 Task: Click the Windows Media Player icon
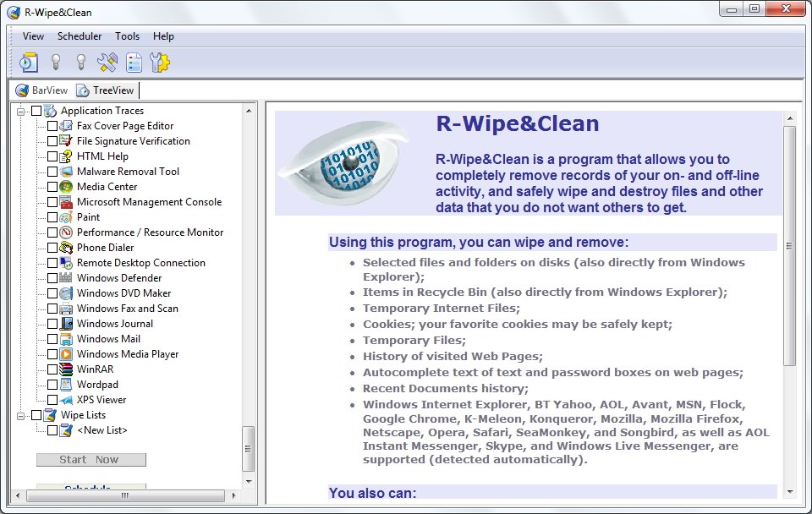(66, 354)
